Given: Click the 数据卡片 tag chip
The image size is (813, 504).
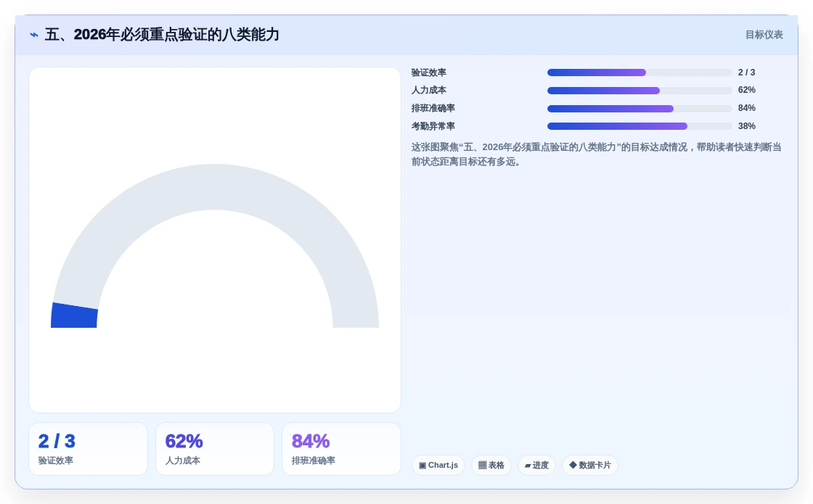Looking at the screenshot, I should 590,465.
